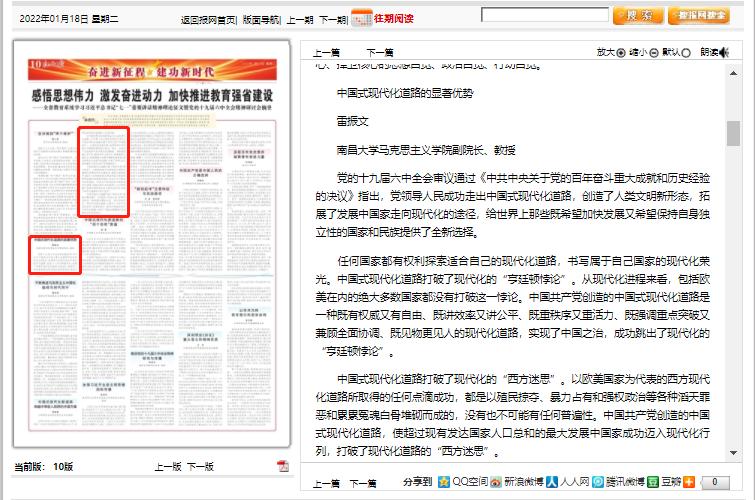Open the 往期阅读 calendar archive
This screenshot has height=500, width=755.
pos(382,18)
